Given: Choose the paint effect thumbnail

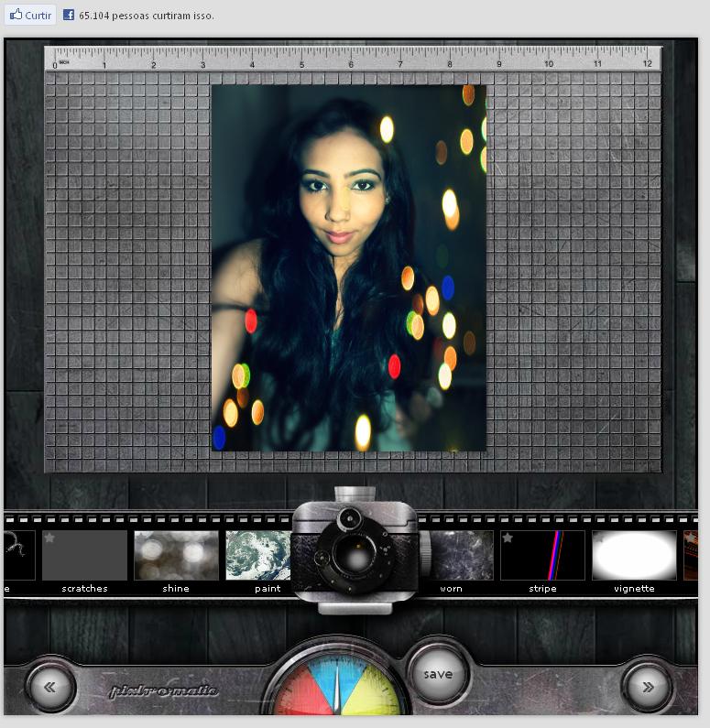Looking at the screenshot, I should click(258, 555).
